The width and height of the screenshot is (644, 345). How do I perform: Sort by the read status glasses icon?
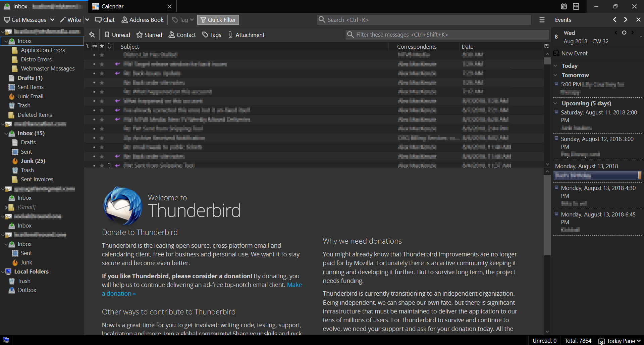pos(95,46)
